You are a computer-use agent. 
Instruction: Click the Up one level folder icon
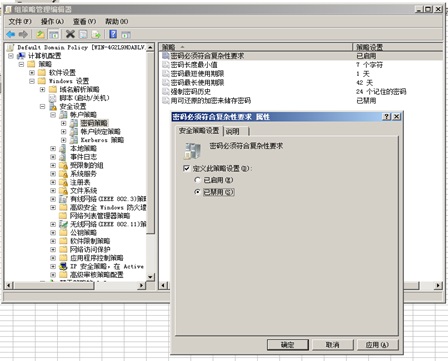click(x=41, y=34)
